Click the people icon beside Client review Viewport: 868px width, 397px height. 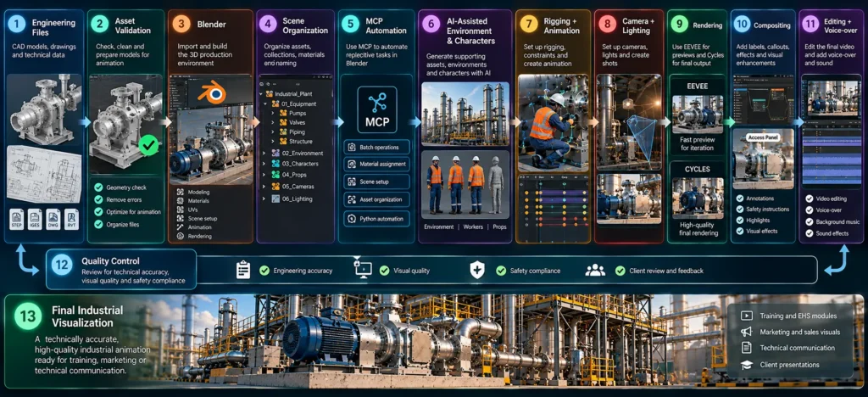tap(595, 271)
